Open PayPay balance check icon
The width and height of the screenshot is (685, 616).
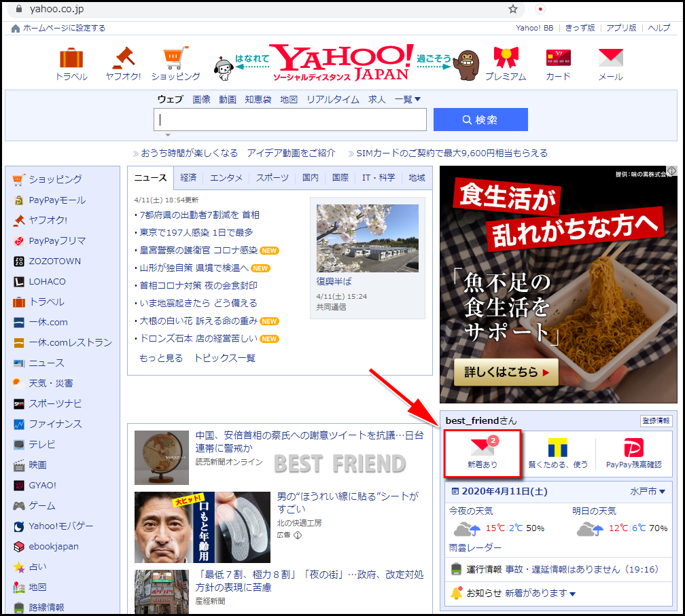coord(634,448)
